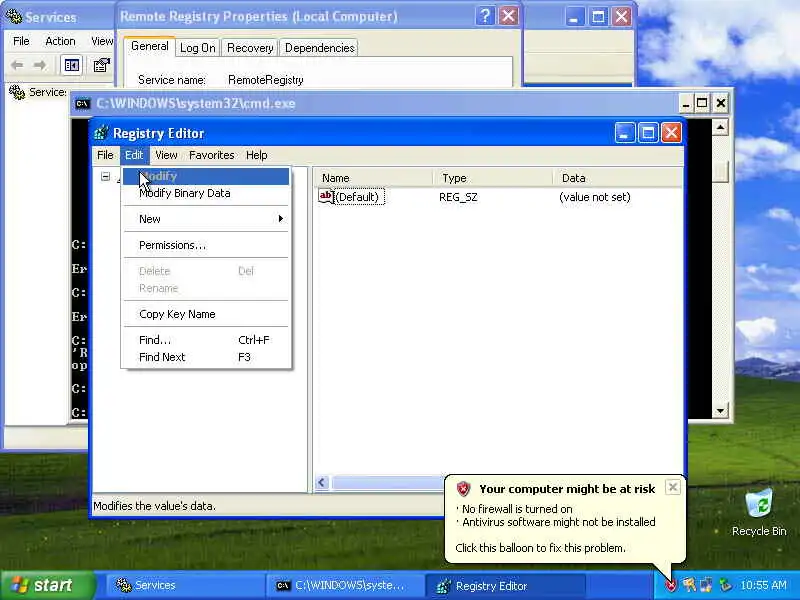Click the Forward arrow in Services toolbar
The width and height of the screenshot is (800, 600).
[x=40, y=65]
